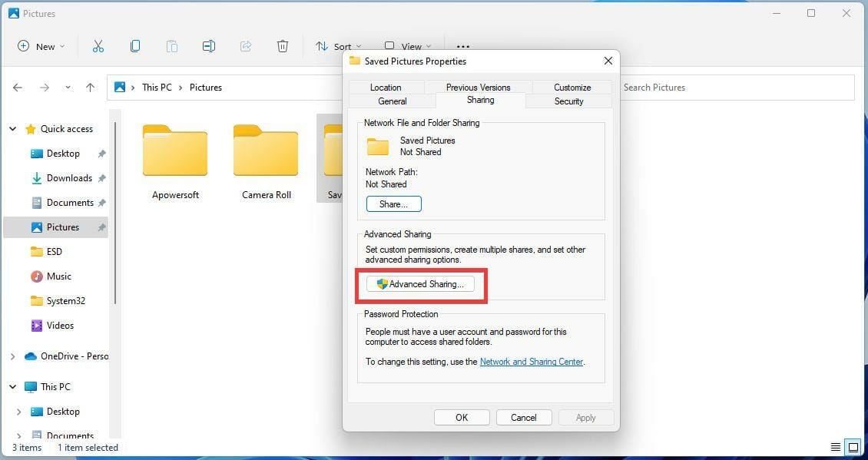Click the Delete trash can icon

tap(283, 47)
